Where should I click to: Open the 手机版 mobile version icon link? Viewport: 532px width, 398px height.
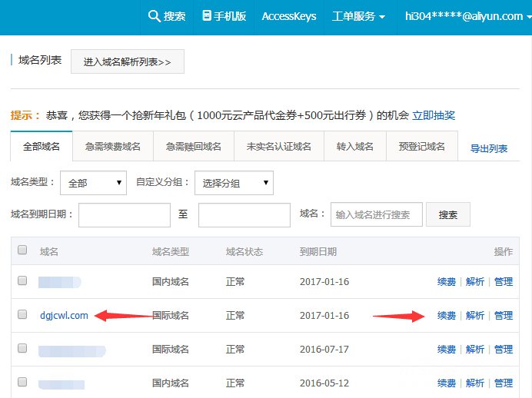[224, 16]
